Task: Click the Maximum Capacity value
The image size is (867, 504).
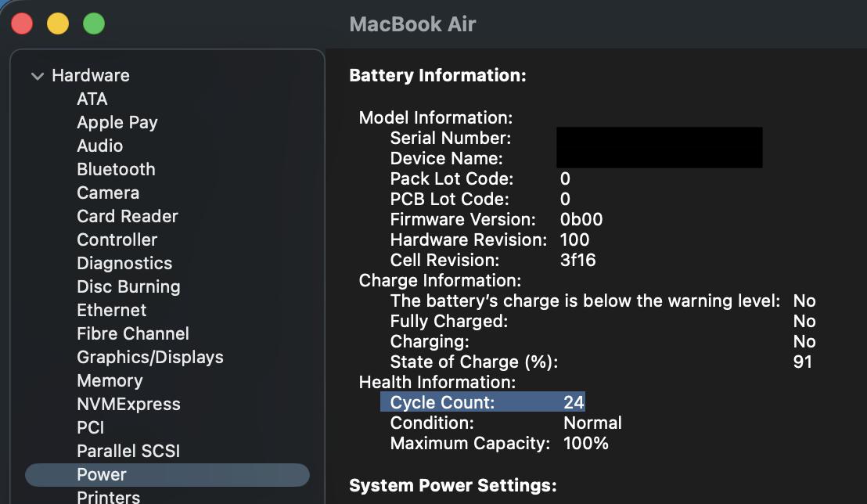Action: 586,444
